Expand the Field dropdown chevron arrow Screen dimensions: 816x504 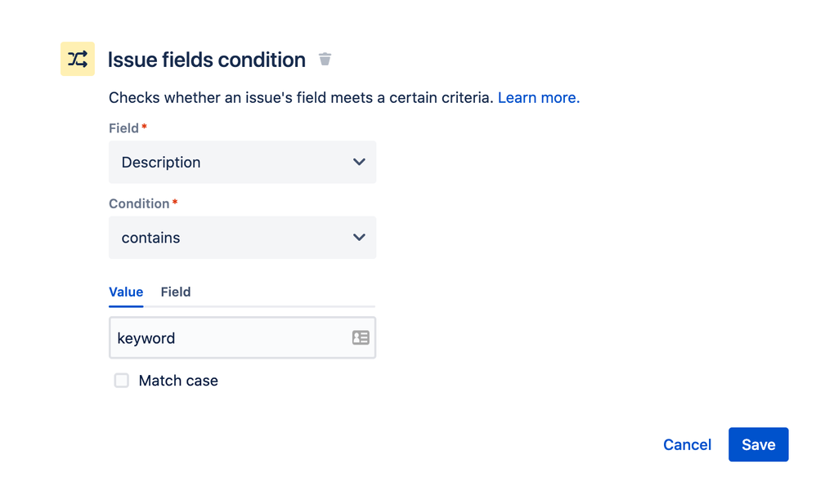tap(359, 162)
